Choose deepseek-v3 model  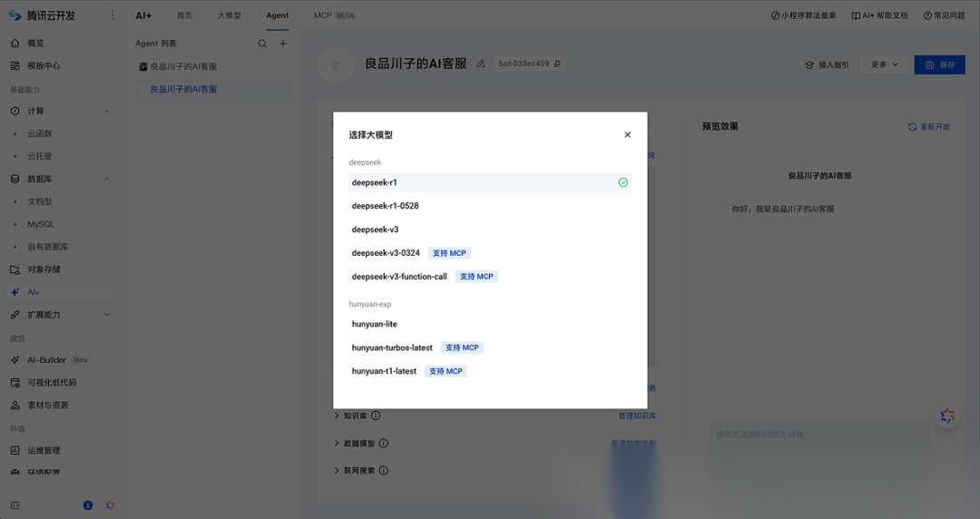coord(490,230)
